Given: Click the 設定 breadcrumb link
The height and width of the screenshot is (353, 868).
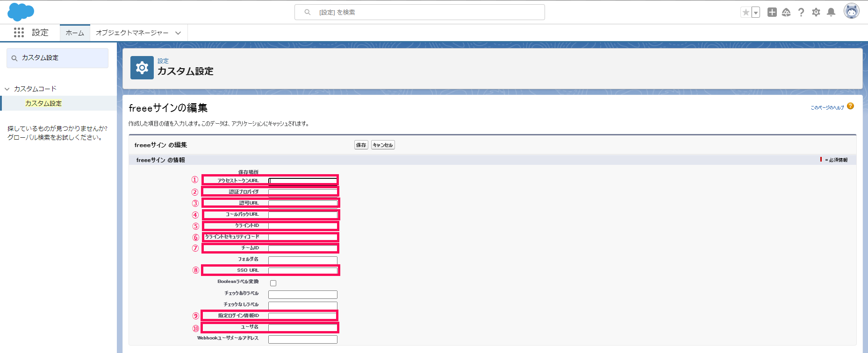Looking at the screenshot, I should [163, 61].
